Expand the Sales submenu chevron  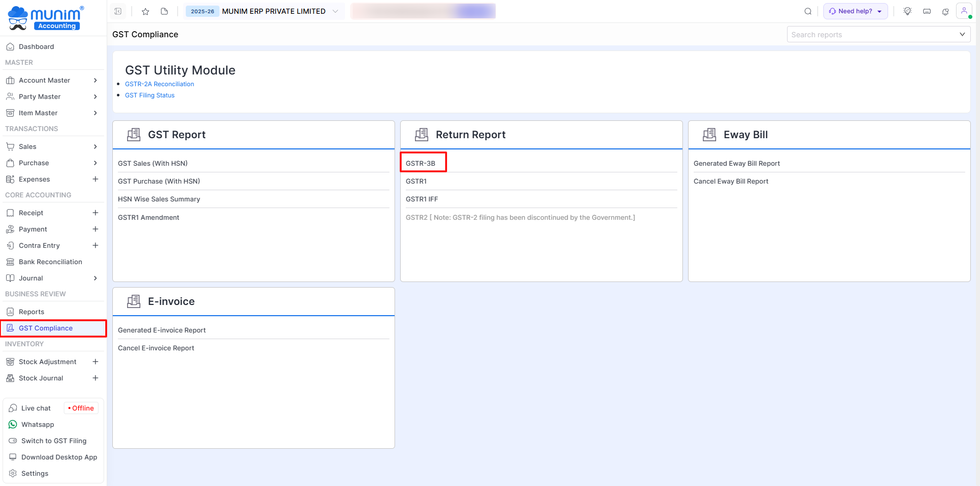(95, 146)
